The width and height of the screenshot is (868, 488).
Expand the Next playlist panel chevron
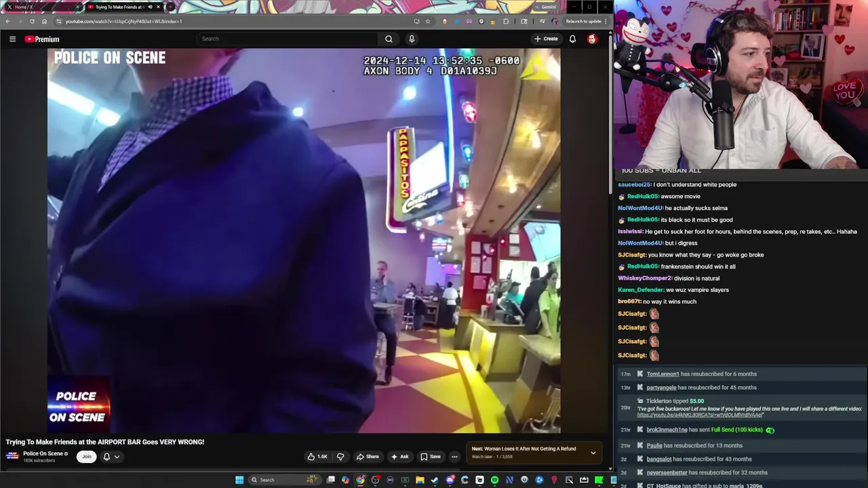(x=593, y=453)
